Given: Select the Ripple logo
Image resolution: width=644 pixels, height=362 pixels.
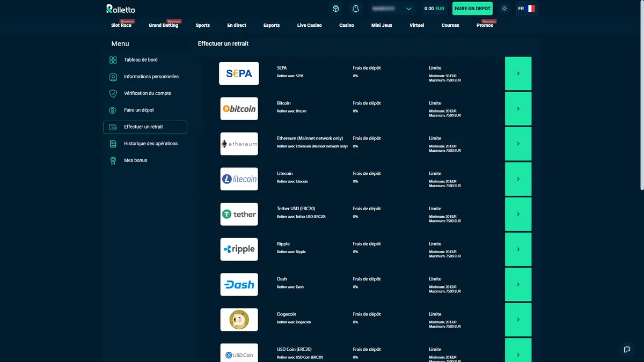Looking at the screenshot, I should [239, 249].
